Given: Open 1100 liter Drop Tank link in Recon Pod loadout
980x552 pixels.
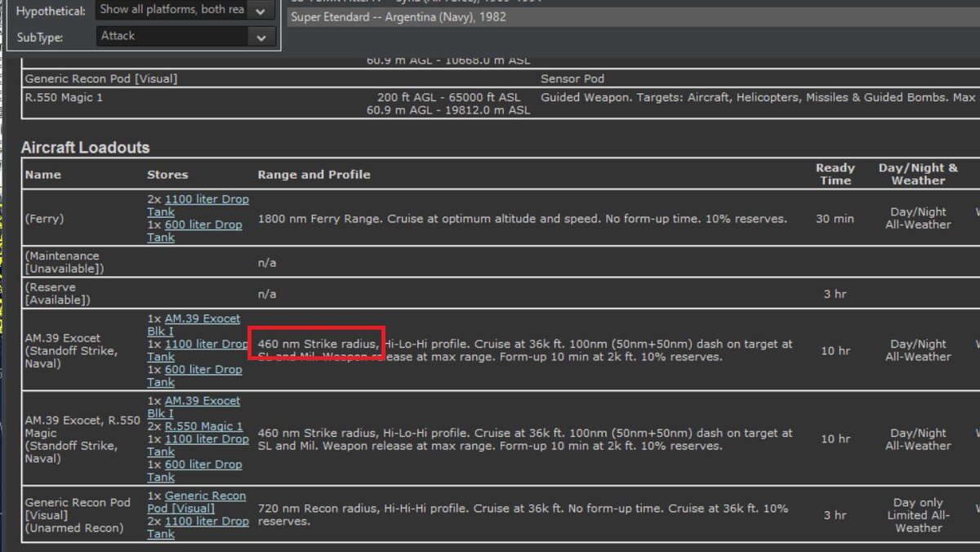Looking at the screenshot, I should [x=198, y=528].
